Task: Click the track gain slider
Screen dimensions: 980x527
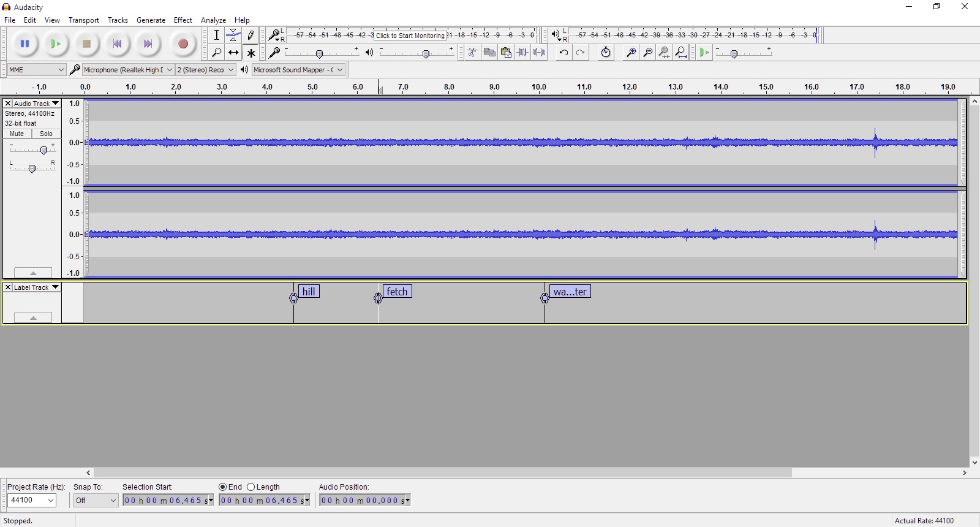Action: [43, 150]
